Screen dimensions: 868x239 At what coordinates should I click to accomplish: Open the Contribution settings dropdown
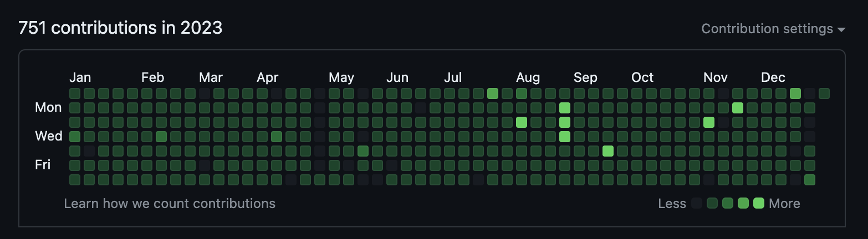pos(773,29)
